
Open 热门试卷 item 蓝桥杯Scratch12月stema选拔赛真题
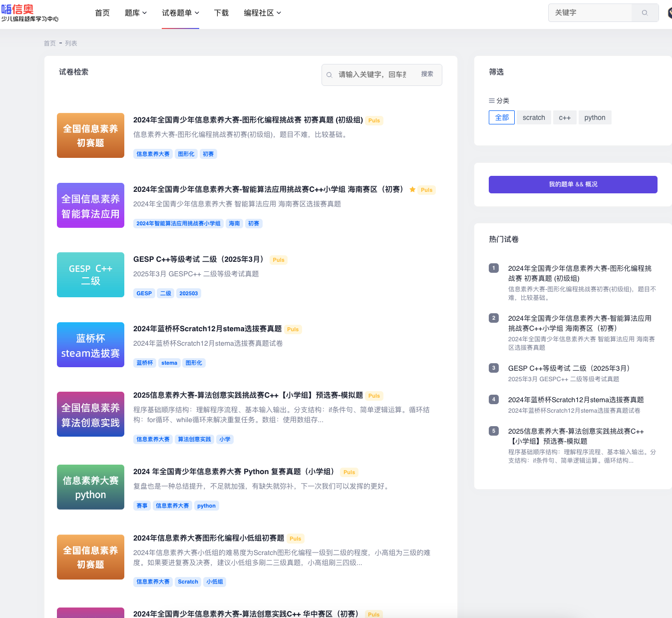[x=576, y=400]
